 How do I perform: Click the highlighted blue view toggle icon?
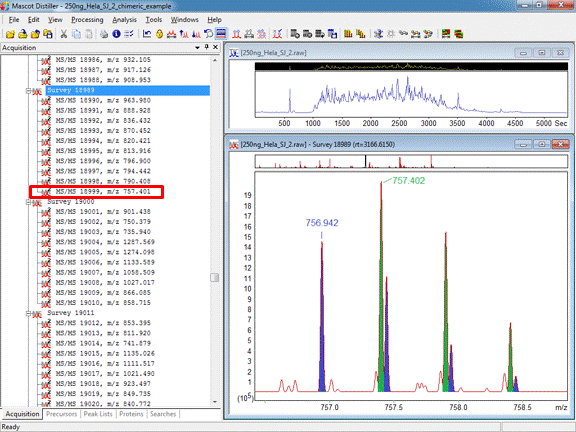(221, 34)
